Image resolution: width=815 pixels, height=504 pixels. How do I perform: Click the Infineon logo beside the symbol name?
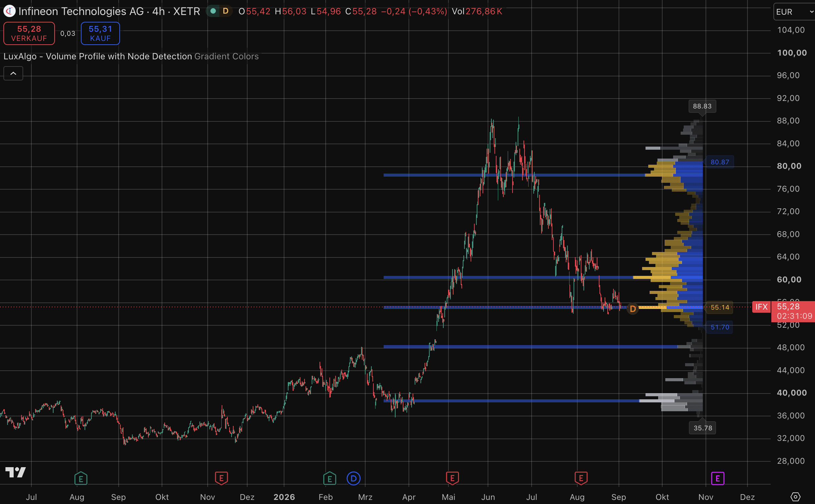pos(9,11)
